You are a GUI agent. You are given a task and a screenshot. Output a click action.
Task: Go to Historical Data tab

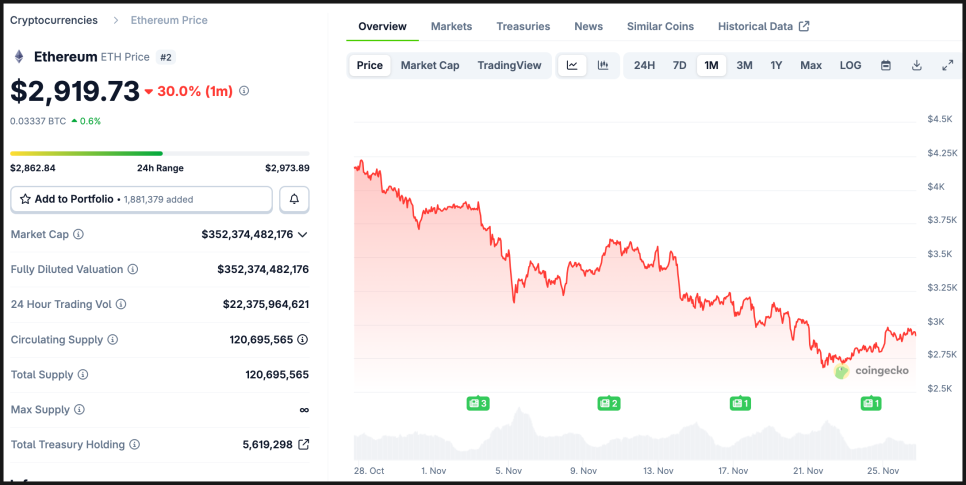click(763, 26)
